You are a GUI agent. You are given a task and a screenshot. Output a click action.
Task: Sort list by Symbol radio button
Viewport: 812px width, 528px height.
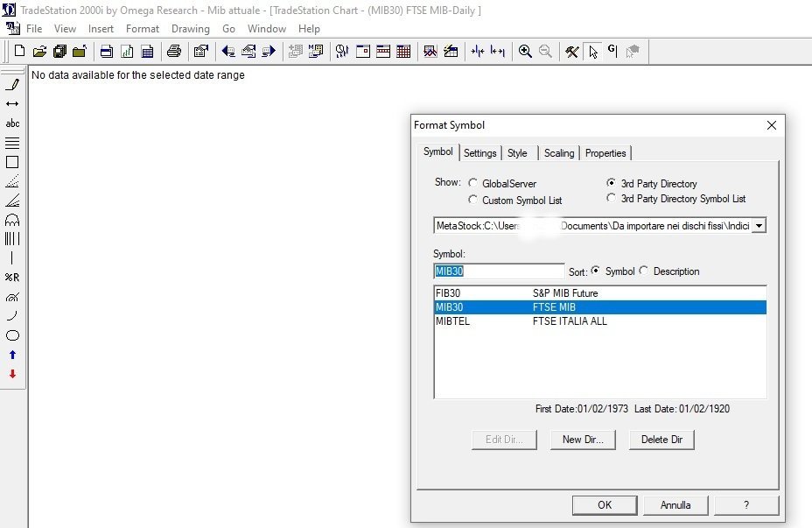(x=596, y=271)
